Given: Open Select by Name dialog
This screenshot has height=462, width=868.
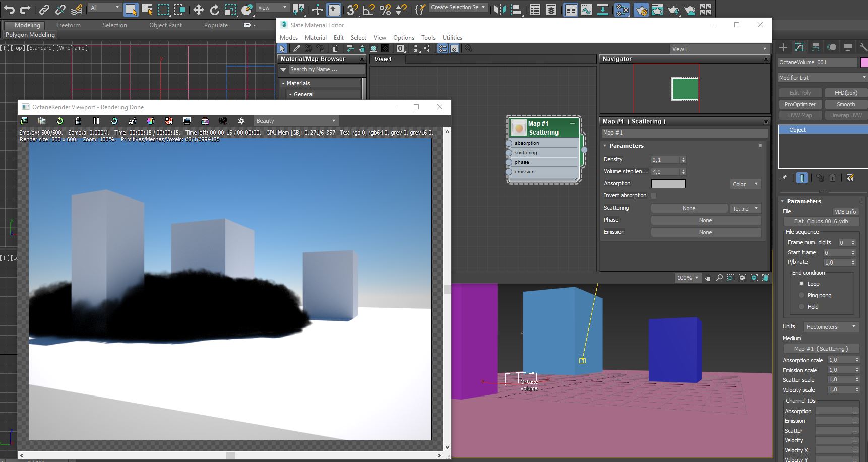Looking at the screenshot, I should click(x=147, y=9).
